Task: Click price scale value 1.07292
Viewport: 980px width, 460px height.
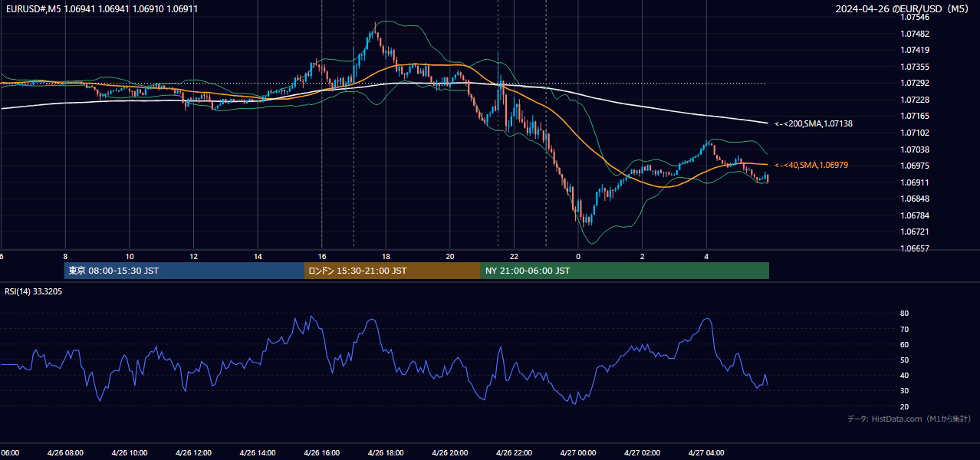Action: 914,83
